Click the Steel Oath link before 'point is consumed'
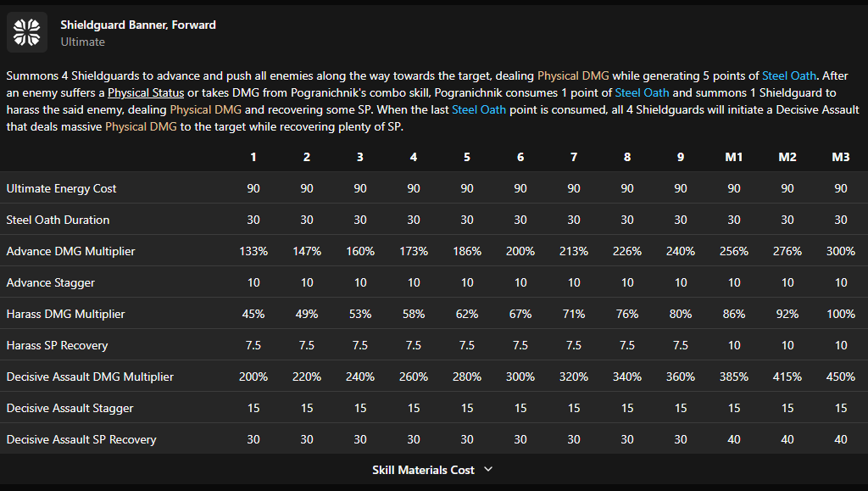This screenshot has height=491, width=868. [479, 109]
